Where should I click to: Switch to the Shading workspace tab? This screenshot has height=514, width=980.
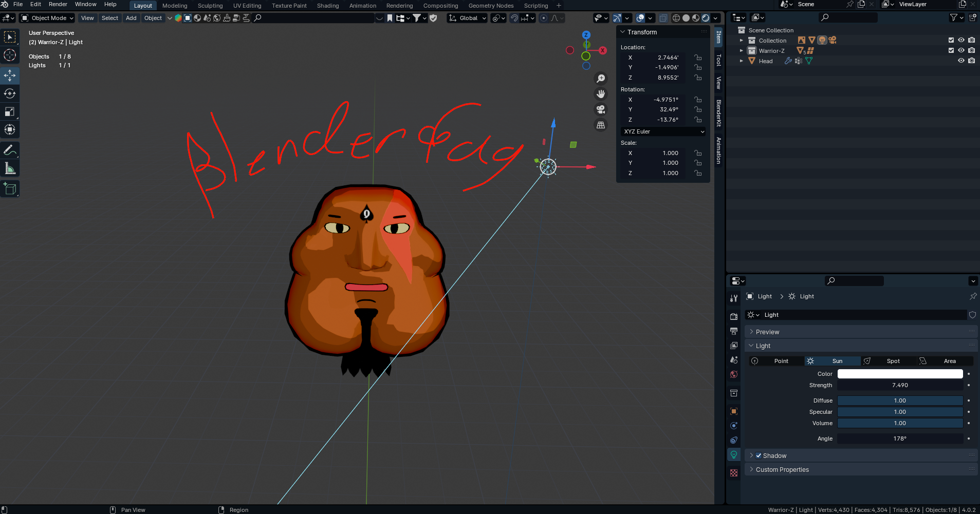click(x=327, y=6)
